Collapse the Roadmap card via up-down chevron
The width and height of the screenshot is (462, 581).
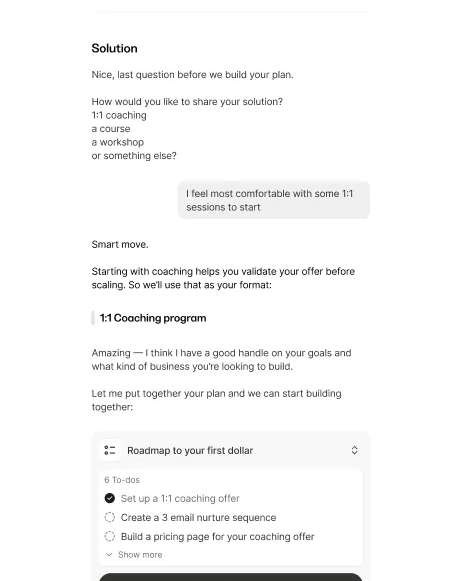tap(355, 450)
